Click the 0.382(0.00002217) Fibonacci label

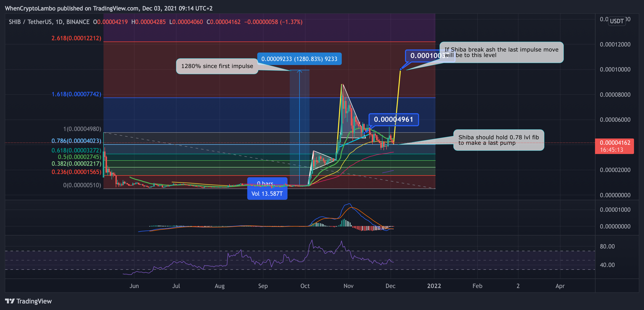[76, 164]
